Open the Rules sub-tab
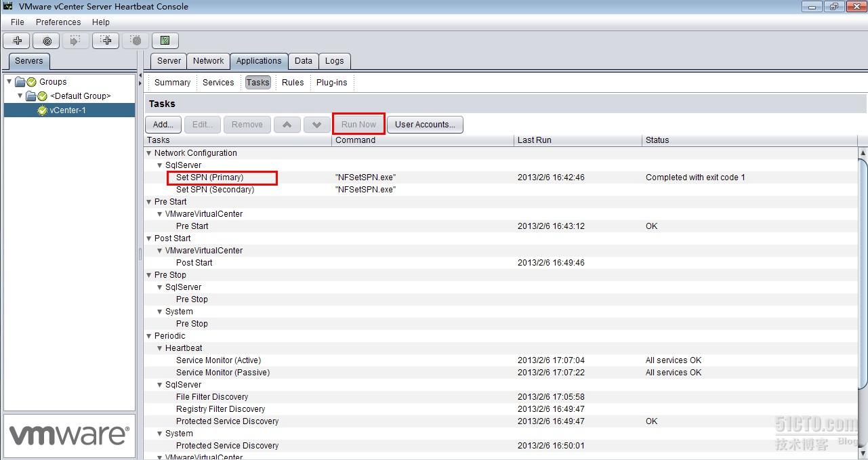868x460 pixels. click(x=293, y=83)
